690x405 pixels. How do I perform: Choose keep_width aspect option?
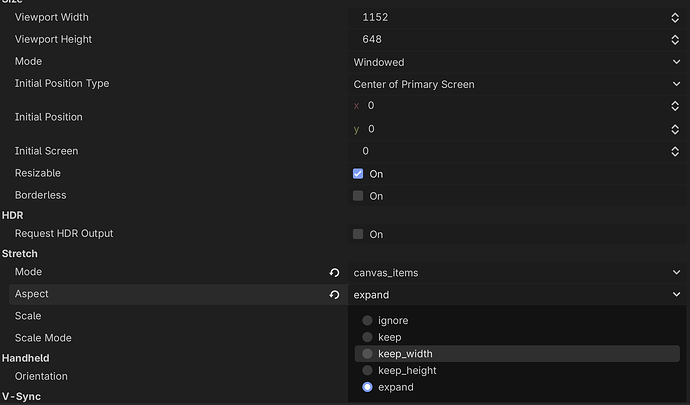click(517, 353)
